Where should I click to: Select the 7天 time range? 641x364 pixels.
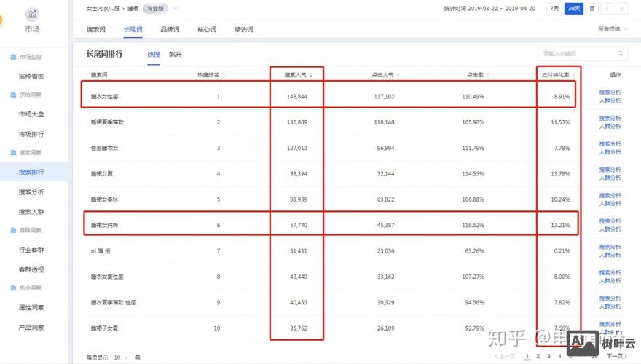point(554,8)
